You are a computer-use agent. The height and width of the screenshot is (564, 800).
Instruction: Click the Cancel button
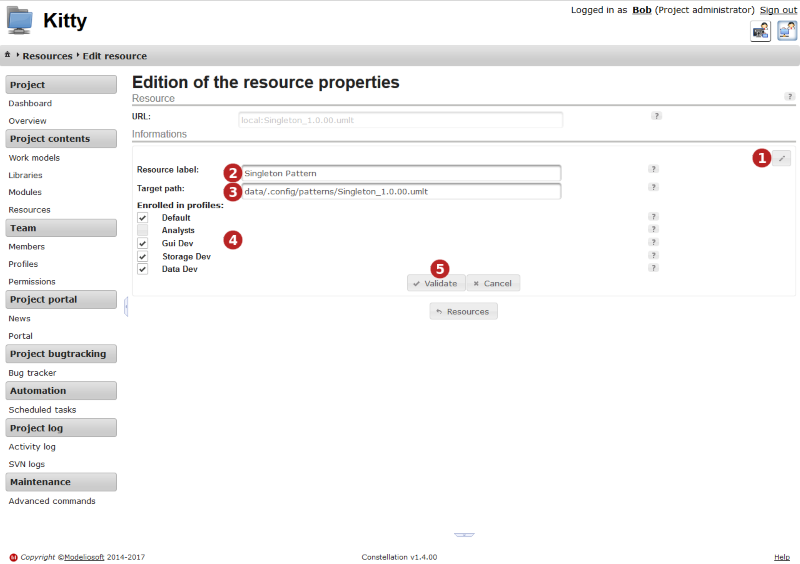tap(493, 283)
